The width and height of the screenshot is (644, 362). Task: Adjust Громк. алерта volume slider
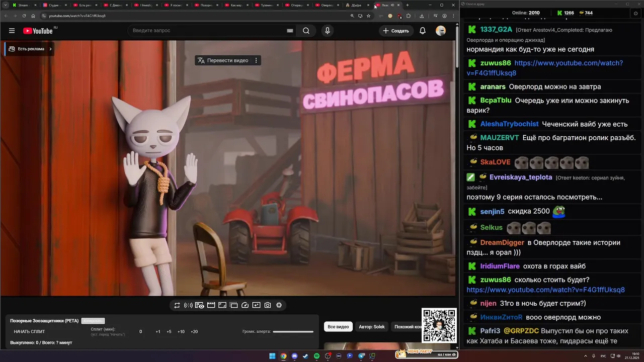293,332
